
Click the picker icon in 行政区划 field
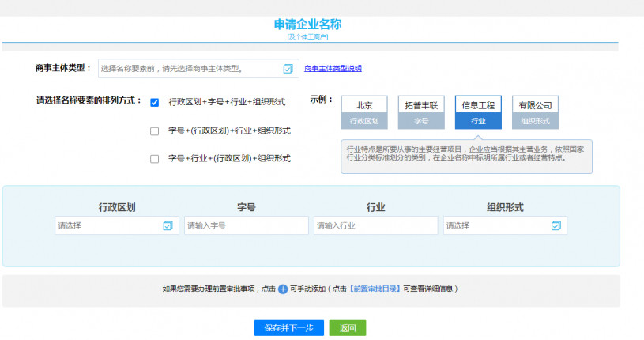[168, 225]
